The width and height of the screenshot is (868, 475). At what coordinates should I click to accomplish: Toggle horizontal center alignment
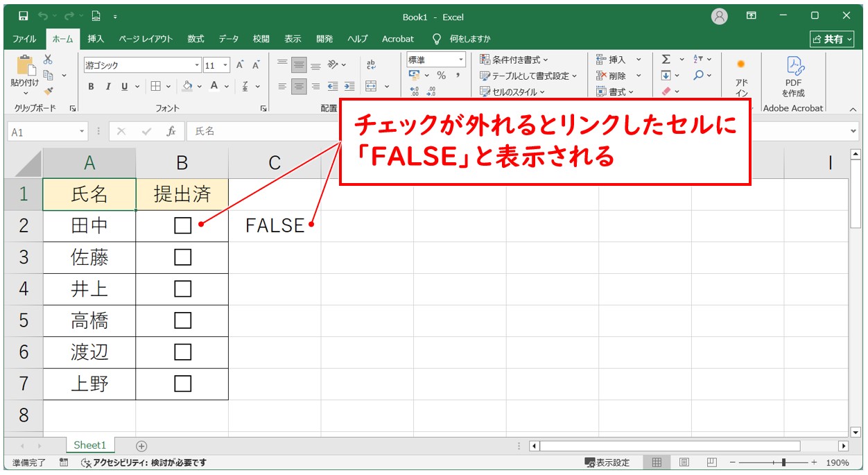click(x=299, y=87)
